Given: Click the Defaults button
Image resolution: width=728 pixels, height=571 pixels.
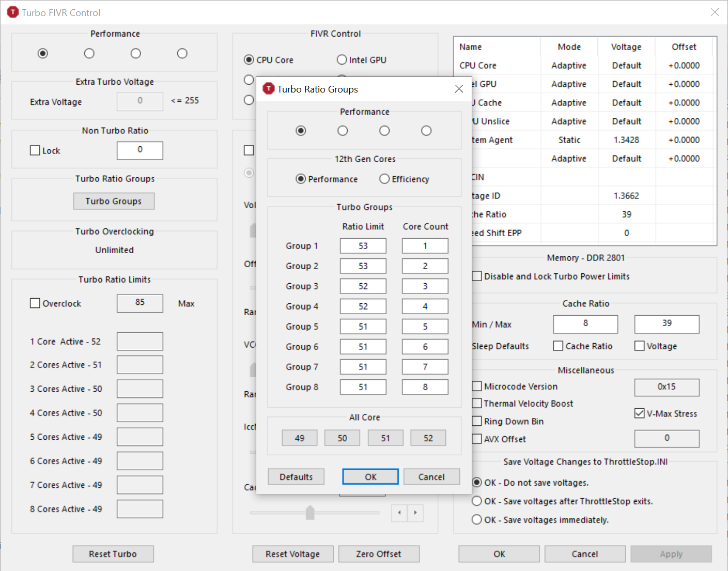Looking at the screenshot, I should click(296, 476).
